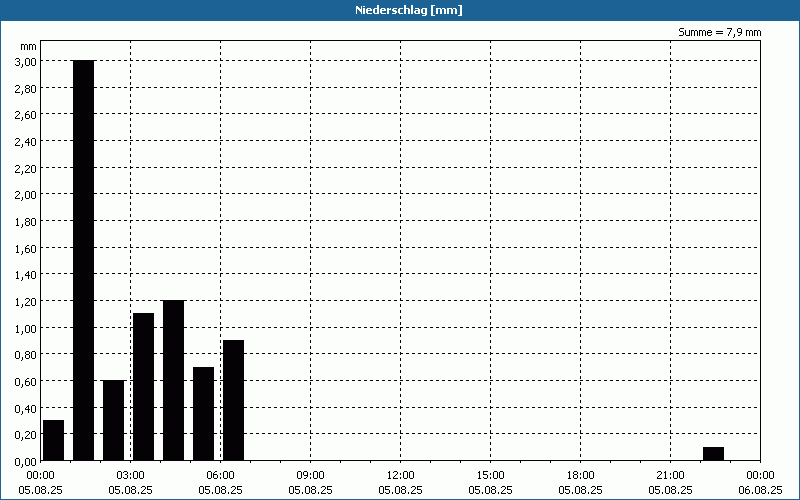Screen dimensions: 800x500
Task: Click the 05.08.25 date under 12:00
Action: coord(401,490)
